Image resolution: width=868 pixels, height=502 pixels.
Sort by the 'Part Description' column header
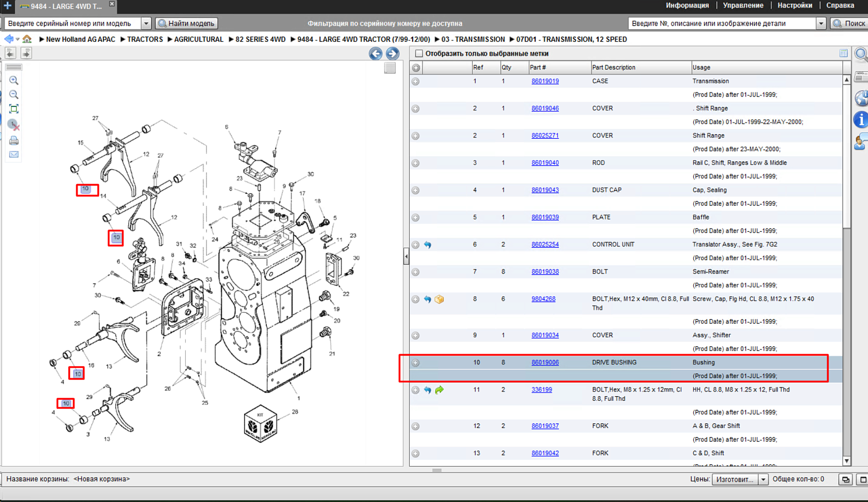tap(641, 68)
